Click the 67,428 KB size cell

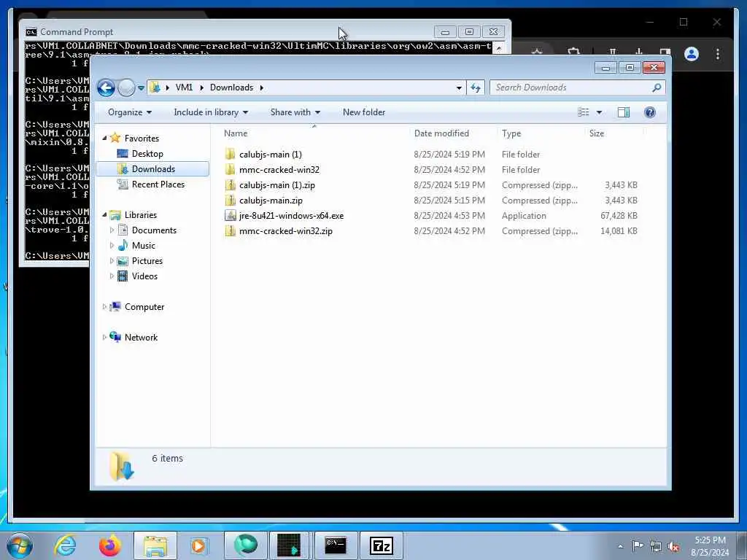619,216
